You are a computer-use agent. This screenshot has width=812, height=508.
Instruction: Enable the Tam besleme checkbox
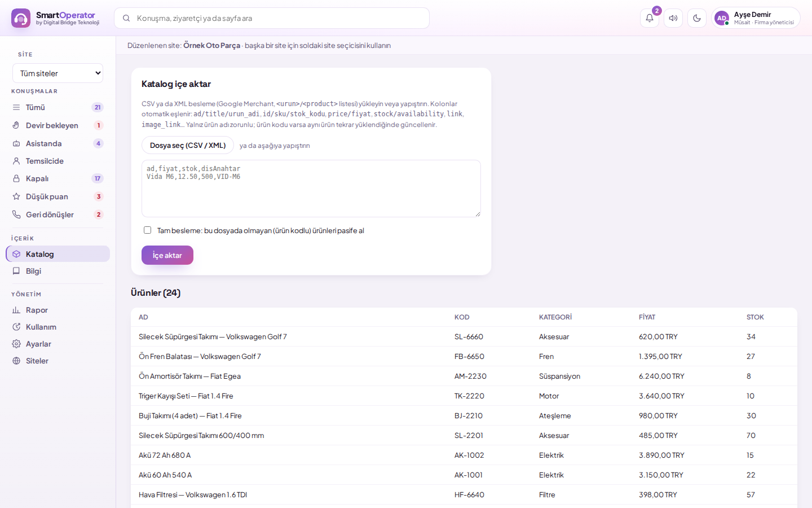click(147, 230)
